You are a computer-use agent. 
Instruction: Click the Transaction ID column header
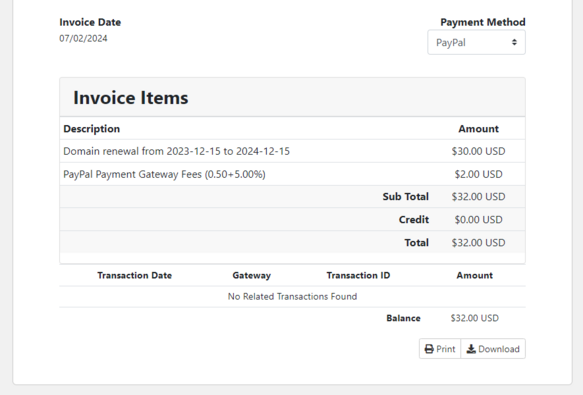tap(358, 275)
